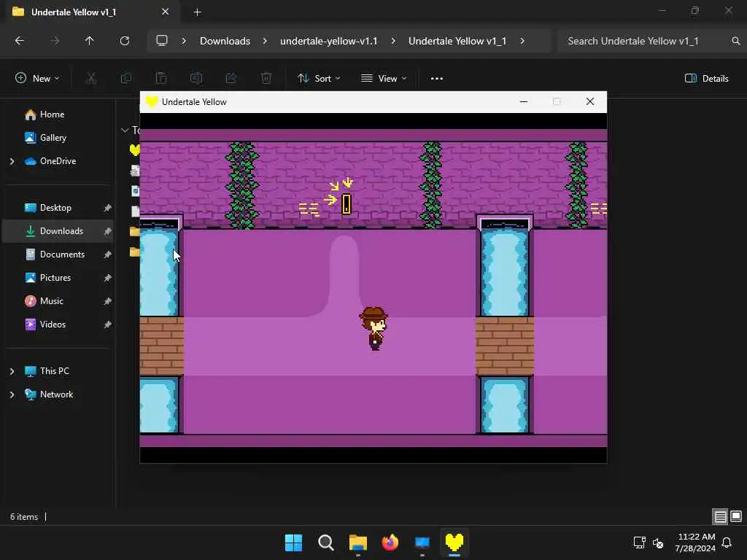Go back in File Explorer
The image size is (747, 560).
(20, 41)
